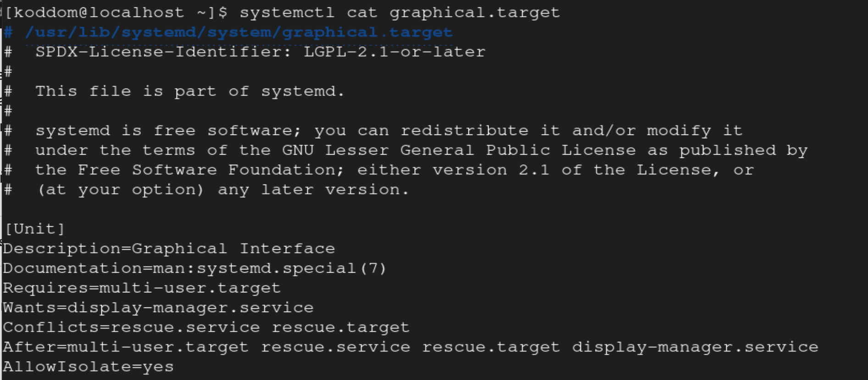868x380 pixels.
Task: Click the LGPL-2.1-or-later license text
Action: 394,52
